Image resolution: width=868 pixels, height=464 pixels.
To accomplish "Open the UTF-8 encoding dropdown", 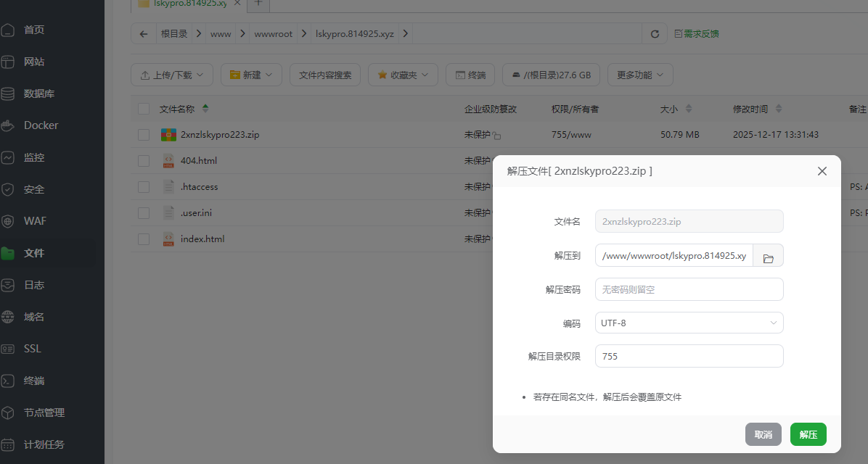I will (x=688, y=323).
